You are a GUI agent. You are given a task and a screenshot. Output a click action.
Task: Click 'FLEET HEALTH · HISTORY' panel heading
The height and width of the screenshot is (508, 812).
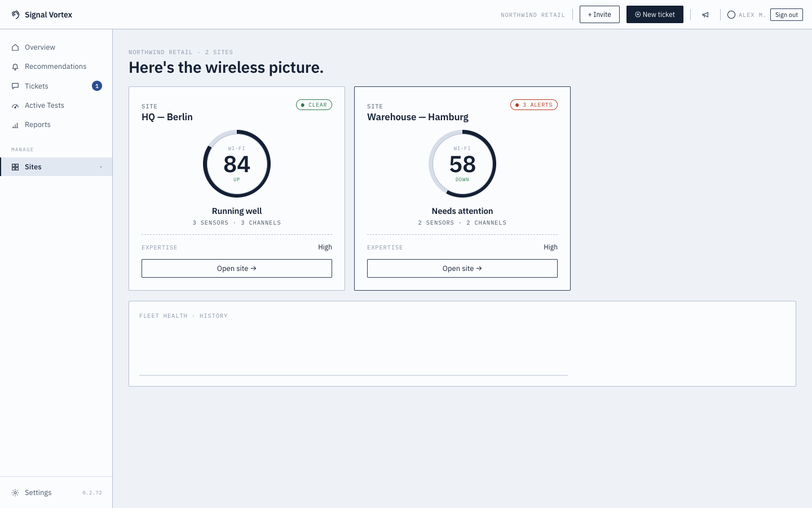tap(183, 316)
